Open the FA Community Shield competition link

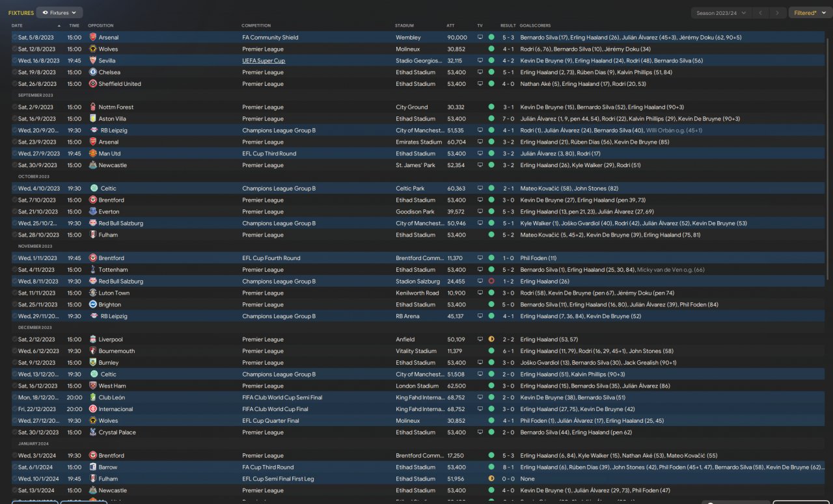click(x=270, y=38)
